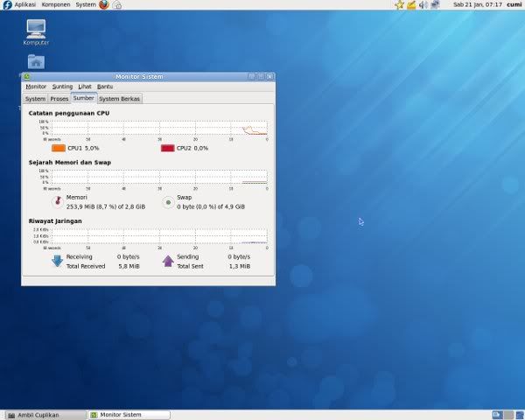Click the home folder launcher in top panel
This screenshot has width=525, height=420.
[117, 4]
